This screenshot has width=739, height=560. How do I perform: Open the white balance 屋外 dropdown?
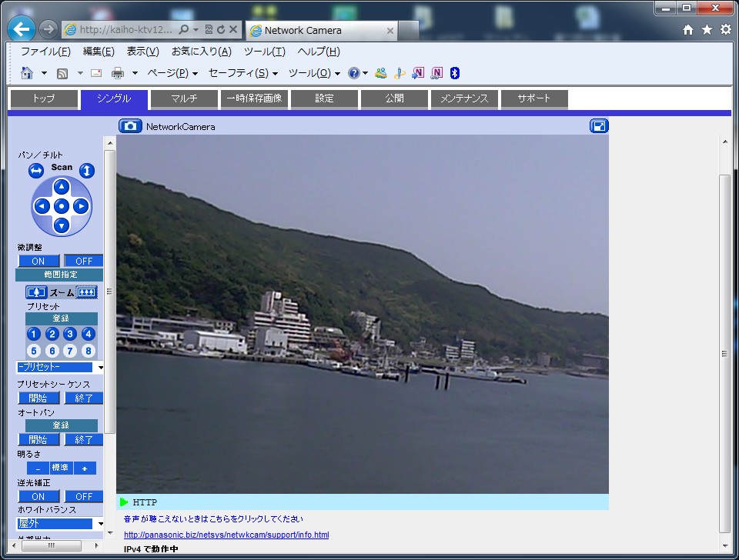point(99,524)
